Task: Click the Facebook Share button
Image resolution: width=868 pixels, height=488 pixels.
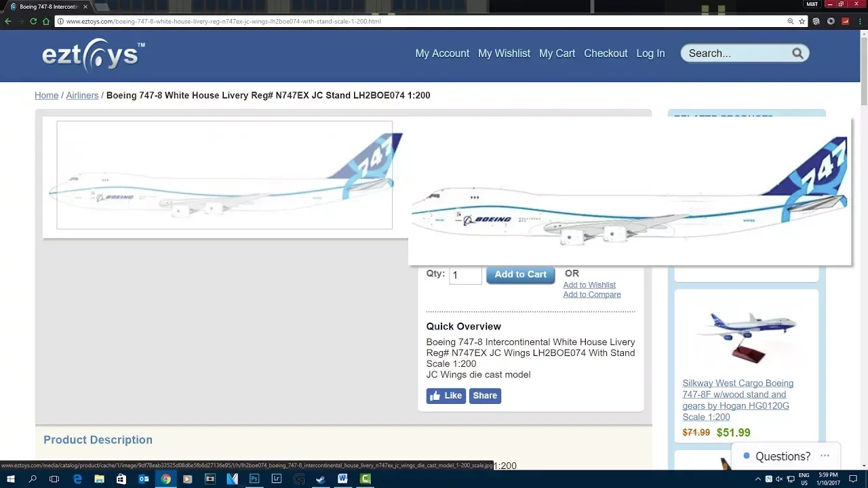Action: tap(485, 396)
